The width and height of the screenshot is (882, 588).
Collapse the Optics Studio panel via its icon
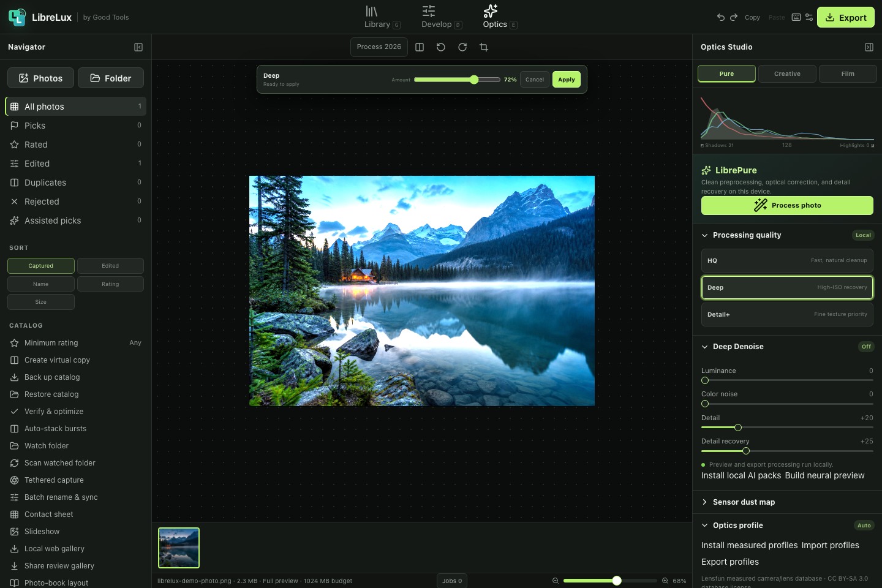click(869, 47)
